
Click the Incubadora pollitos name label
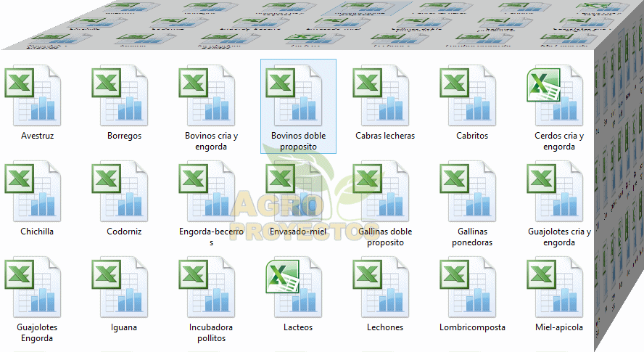click(x=211, y=332)
